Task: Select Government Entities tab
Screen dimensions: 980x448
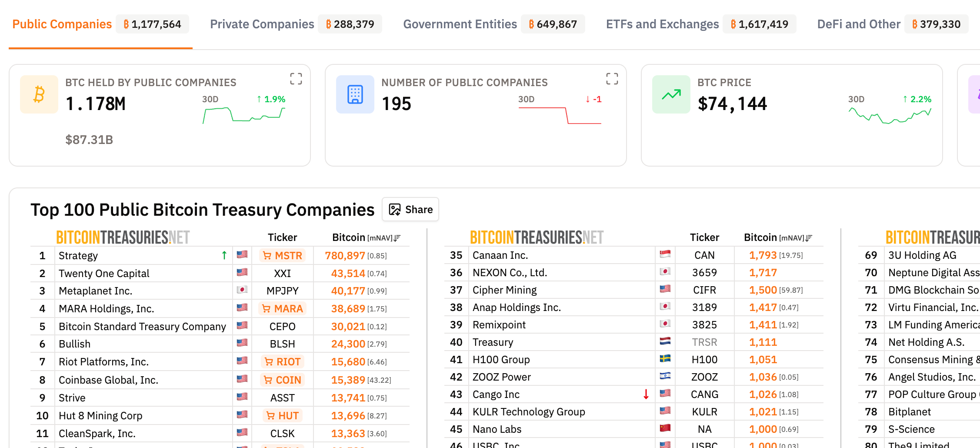Action: [x=493, y=24]
